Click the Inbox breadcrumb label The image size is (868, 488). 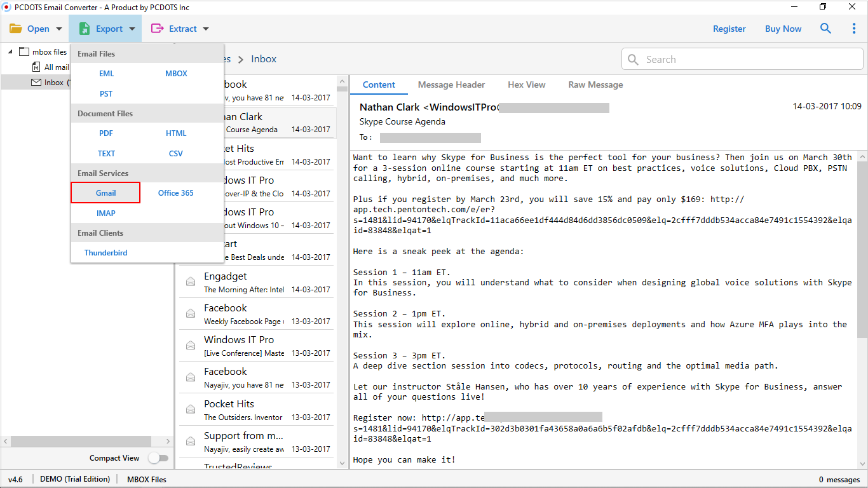click(264, 59)
